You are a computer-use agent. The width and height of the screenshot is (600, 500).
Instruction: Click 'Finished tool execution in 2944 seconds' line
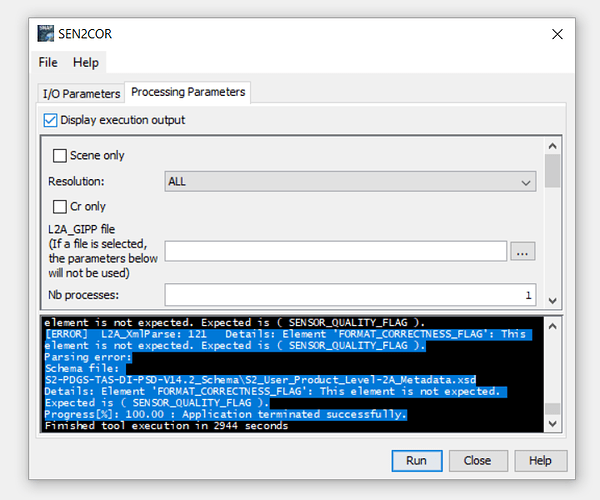point(166,426)
